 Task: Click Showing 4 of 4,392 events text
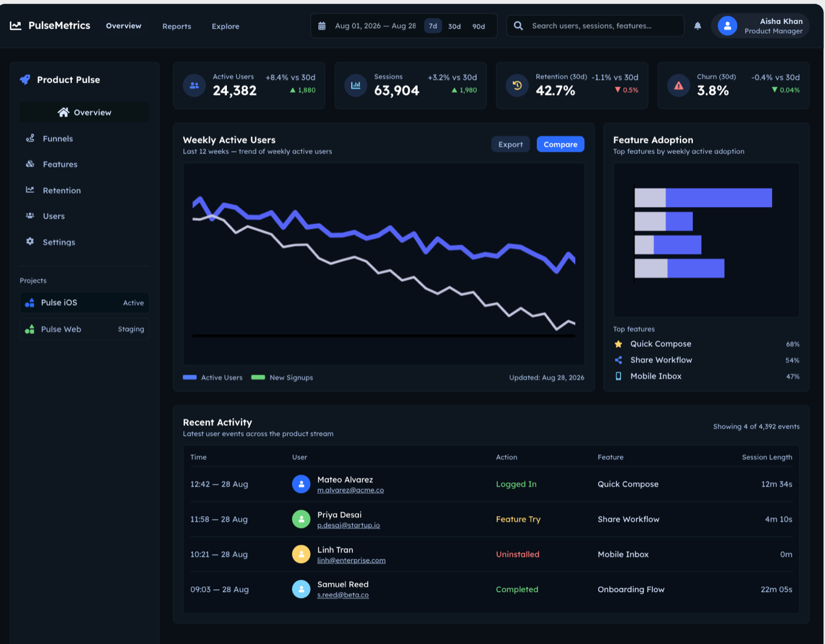tap(756, 427)
